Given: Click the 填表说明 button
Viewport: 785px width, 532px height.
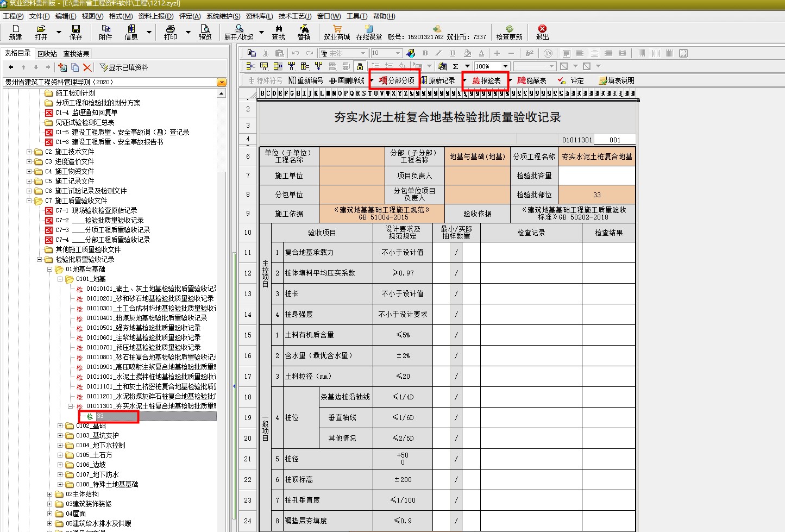Looking at the screenshot, I should (617, 80).
